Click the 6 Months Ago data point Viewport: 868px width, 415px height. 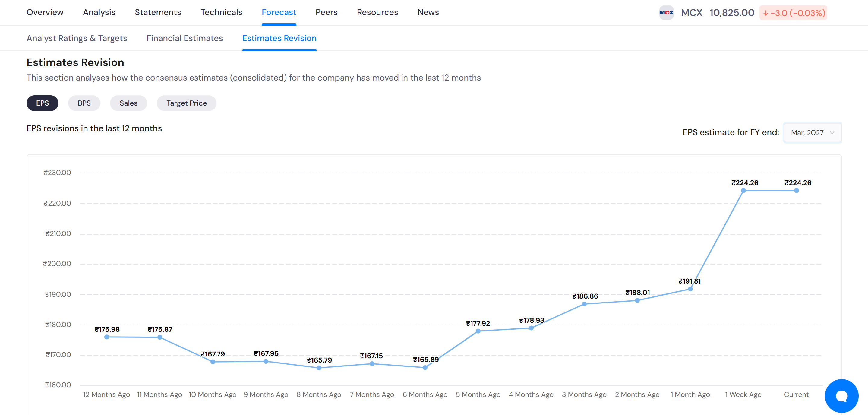coord(425,367)
